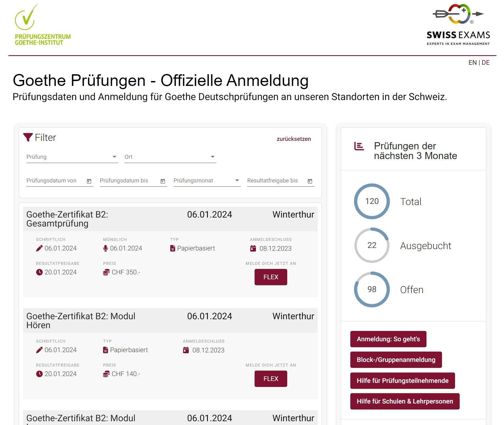Click the Swiss Exams logo
This screenshot has width=504, height=425.
pos(458,24)
